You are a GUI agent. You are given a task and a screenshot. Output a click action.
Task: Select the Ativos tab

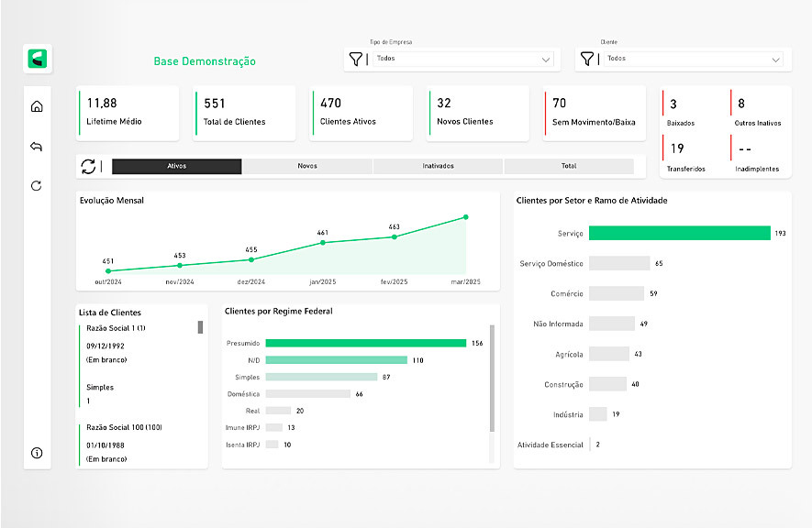[x=177, y=166]
